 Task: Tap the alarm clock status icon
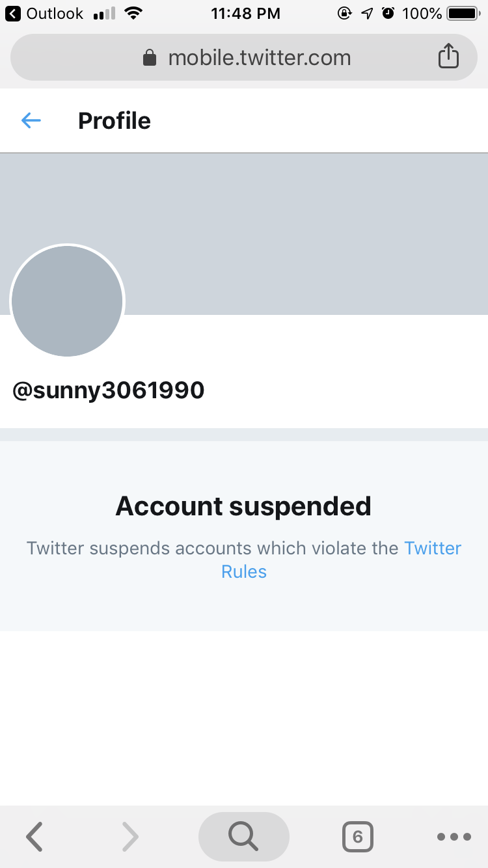(388, 14)
